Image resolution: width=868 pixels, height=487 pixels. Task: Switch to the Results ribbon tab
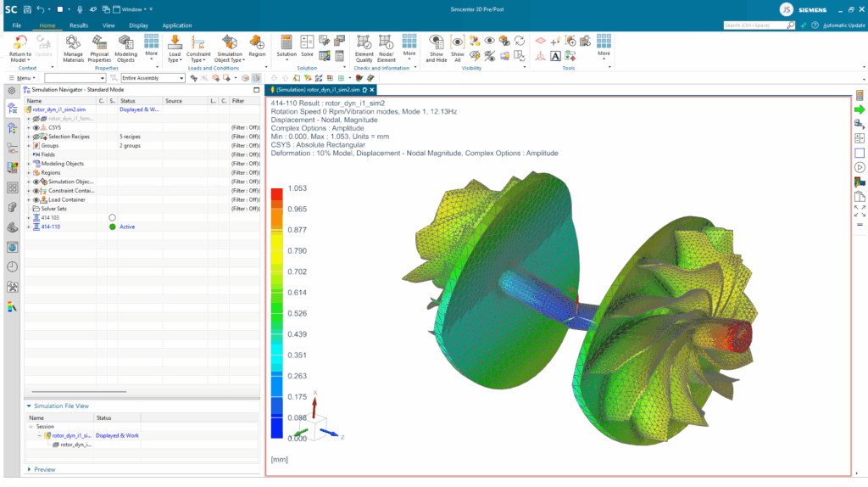(x=78, y=25)
